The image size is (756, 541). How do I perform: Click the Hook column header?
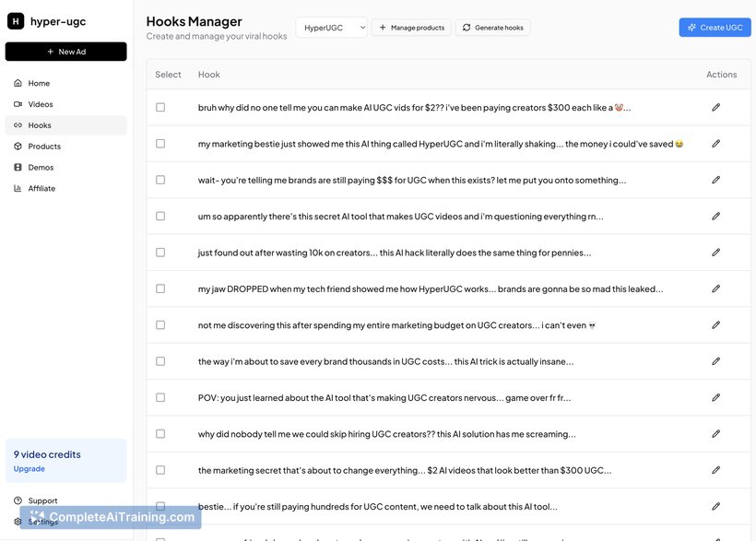(x=208, y=75)
